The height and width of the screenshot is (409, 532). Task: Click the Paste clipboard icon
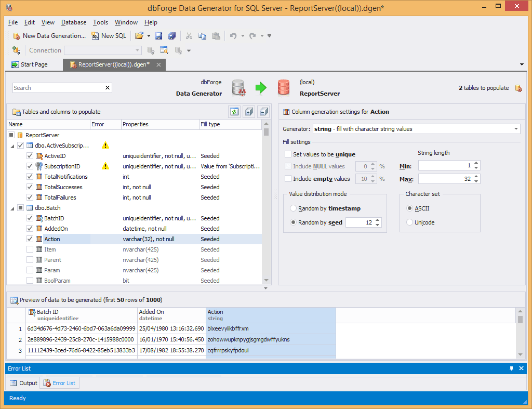pos(216,36)
